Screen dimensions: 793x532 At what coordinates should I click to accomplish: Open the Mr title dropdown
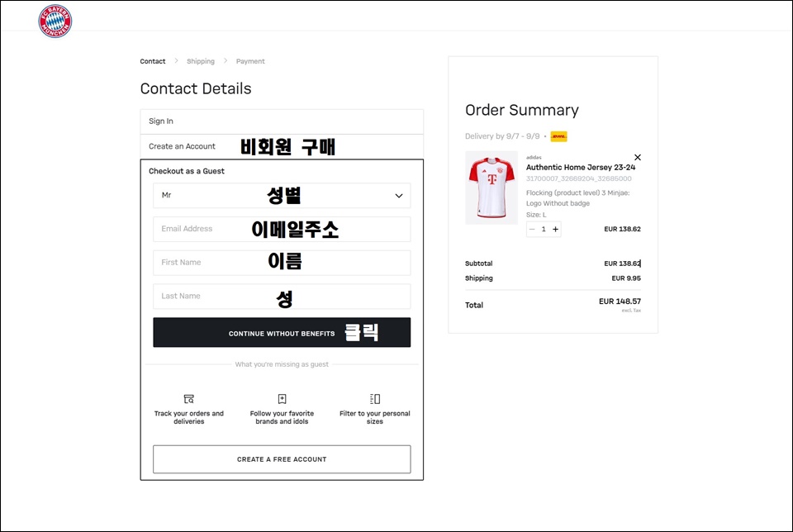coord(282,195)
